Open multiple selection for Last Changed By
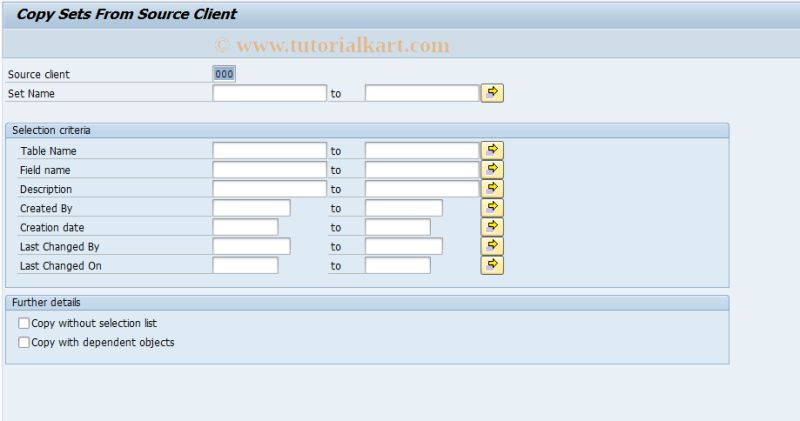The width and height of the screenshot is (800, 421). 492,246
